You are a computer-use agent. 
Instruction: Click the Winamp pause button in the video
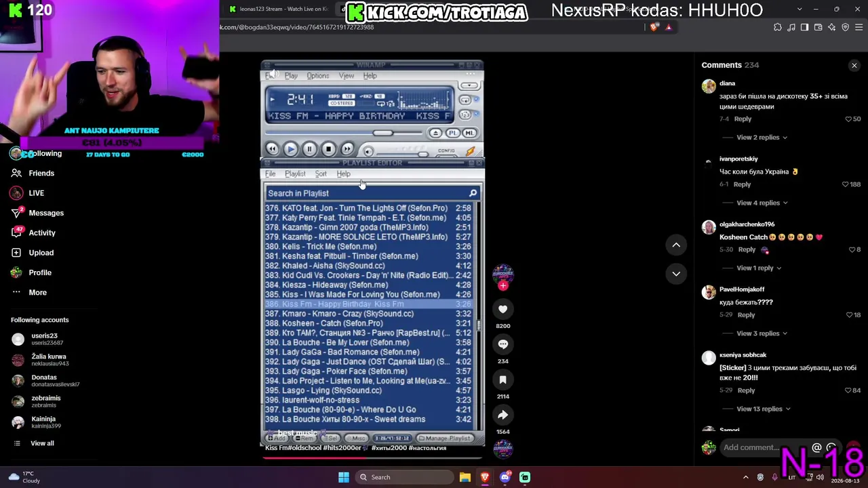(x=309, y=149)
